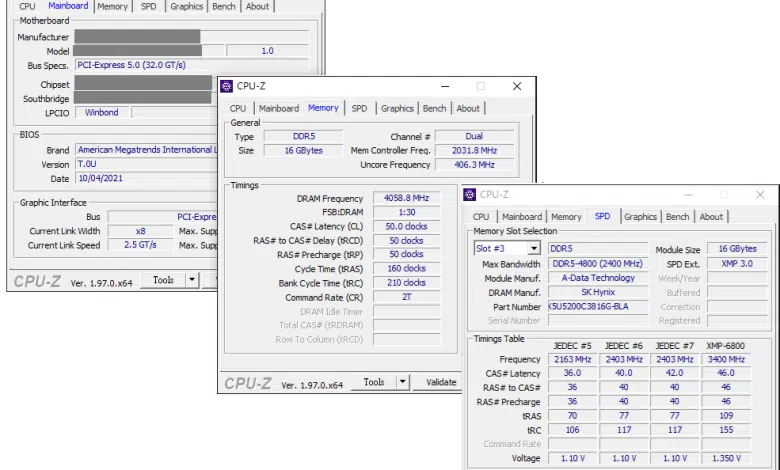Screen dimensions: 780x470
Task: Click the Size field showing 16 GBytes
Action: (303, 150)
